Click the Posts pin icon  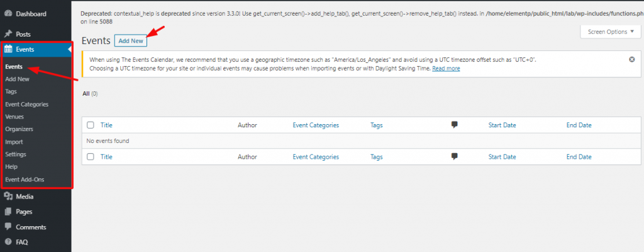tap(8, 34)
